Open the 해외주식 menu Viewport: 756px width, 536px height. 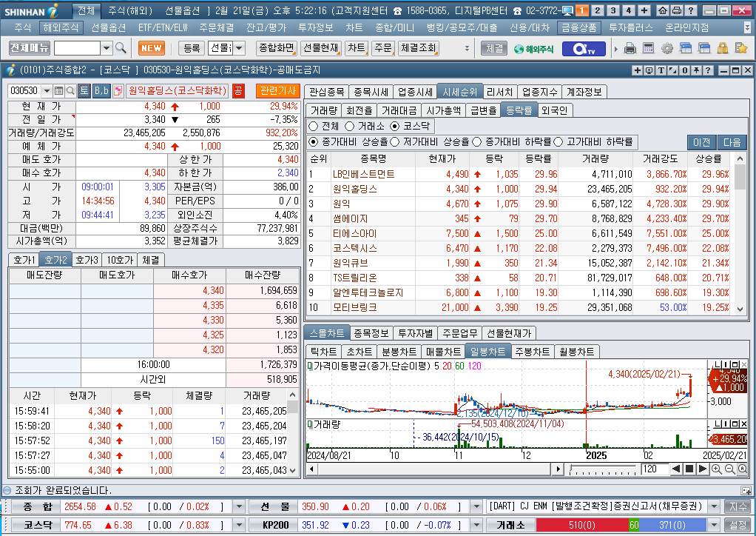61,28
